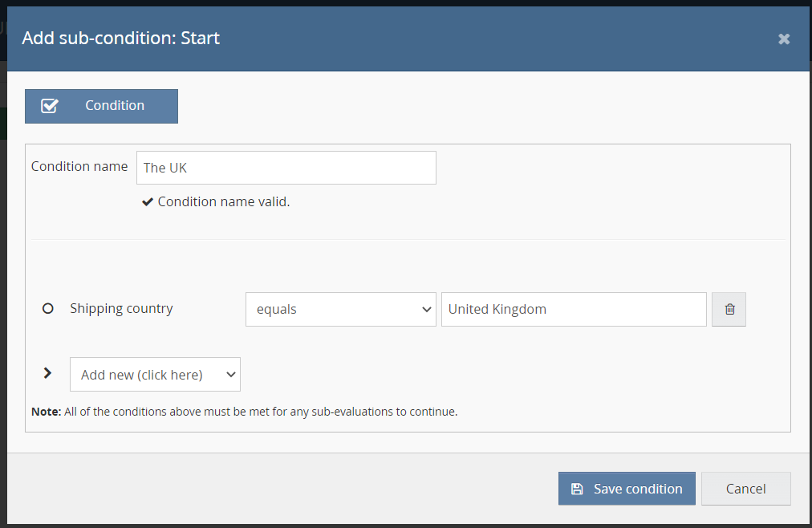Image resolution: width=812 pixels, height=528 pixels.
Task: Open the Add new (click here) dropdown
Action: pos(154,375)
